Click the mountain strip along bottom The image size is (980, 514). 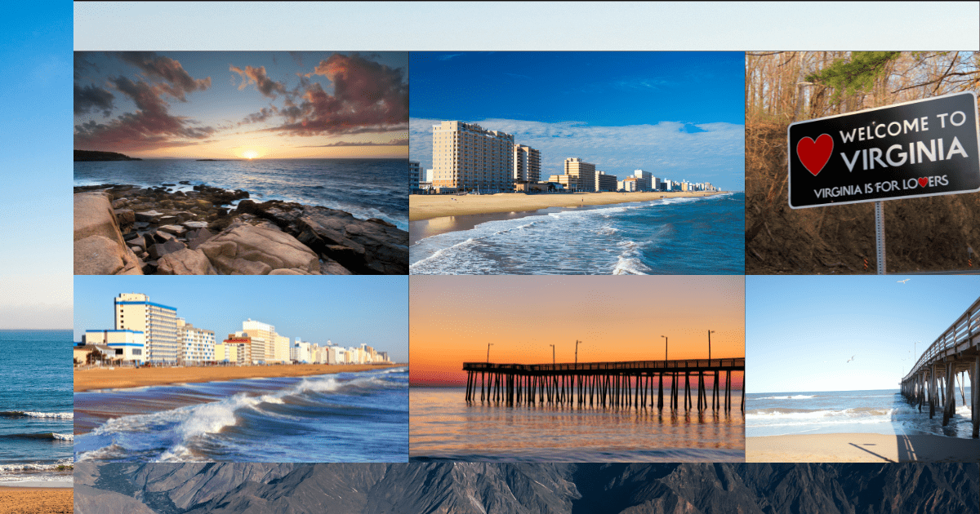(x=527, y=489)
